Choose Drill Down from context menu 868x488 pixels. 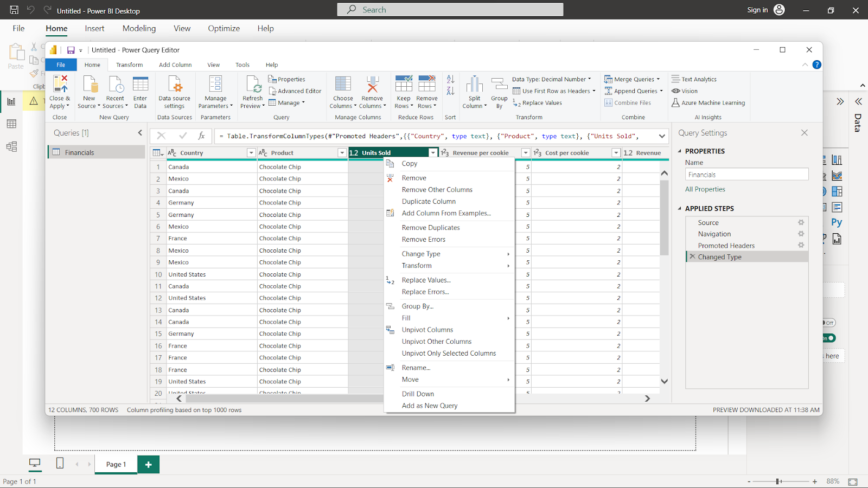418,394
